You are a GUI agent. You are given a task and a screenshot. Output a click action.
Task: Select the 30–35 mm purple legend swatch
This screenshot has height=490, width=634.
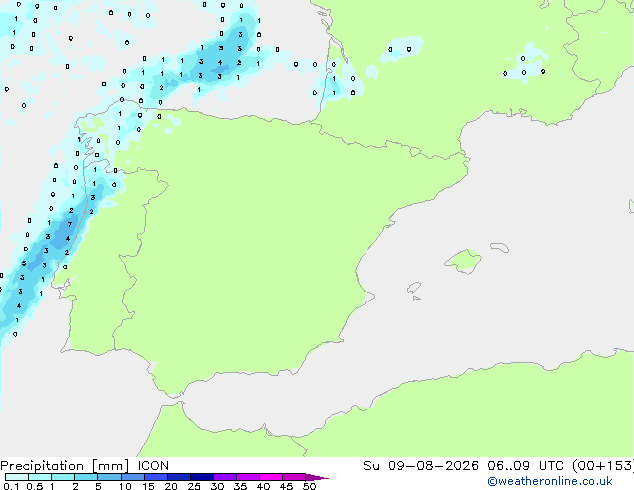click(x=225, y=477)
